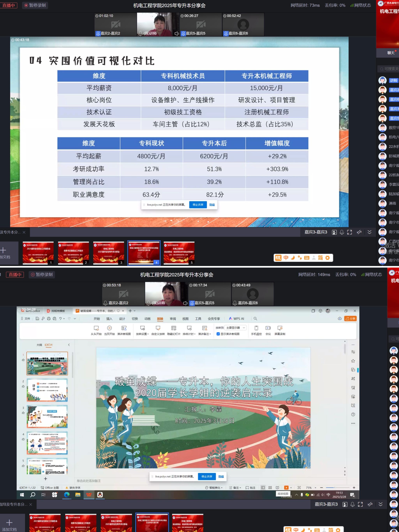Click the 屏幕录制 screen recording icon
This screenshot has height=532, width=399.
280,328
